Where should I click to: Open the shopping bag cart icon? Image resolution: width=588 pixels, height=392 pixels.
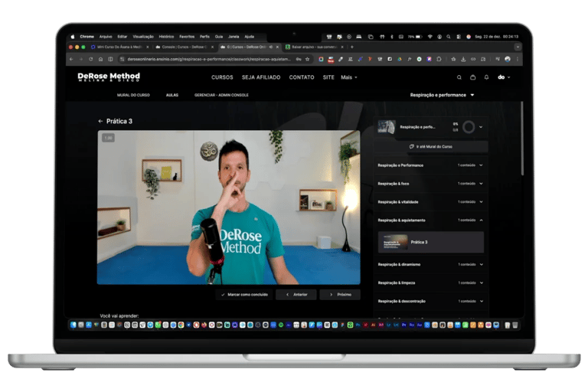click(x=473, y=77)
